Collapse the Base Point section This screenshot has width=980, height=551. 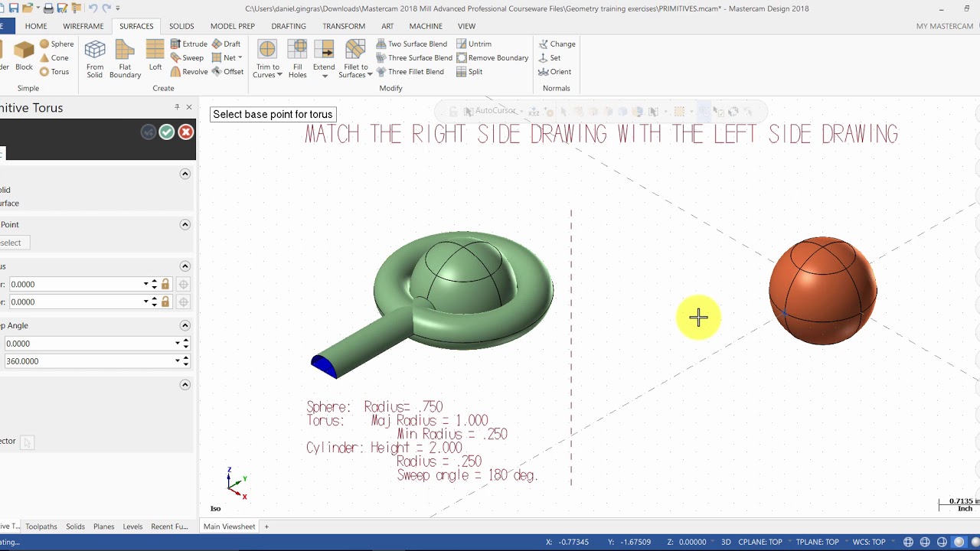(x=185, y=224)
